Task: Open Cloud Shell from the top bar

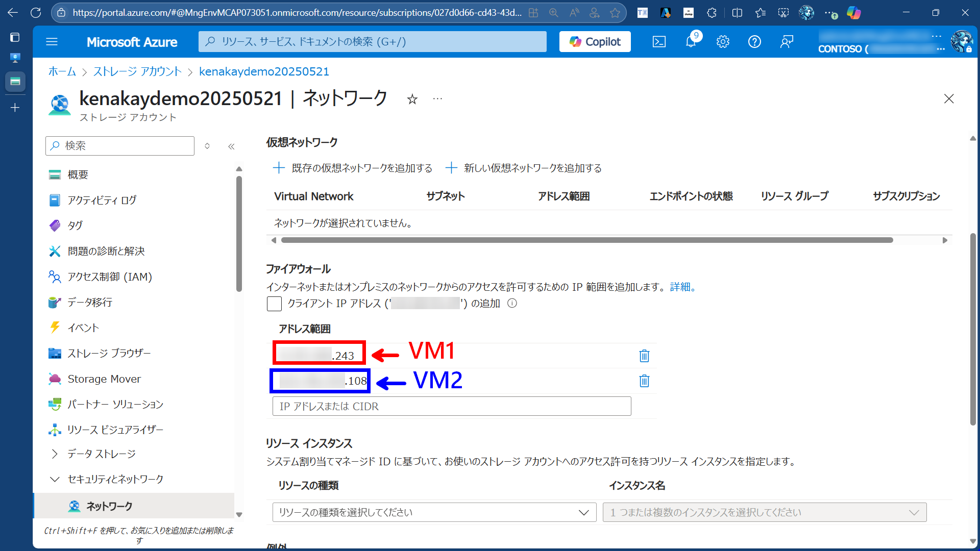Action: point(659,42)
